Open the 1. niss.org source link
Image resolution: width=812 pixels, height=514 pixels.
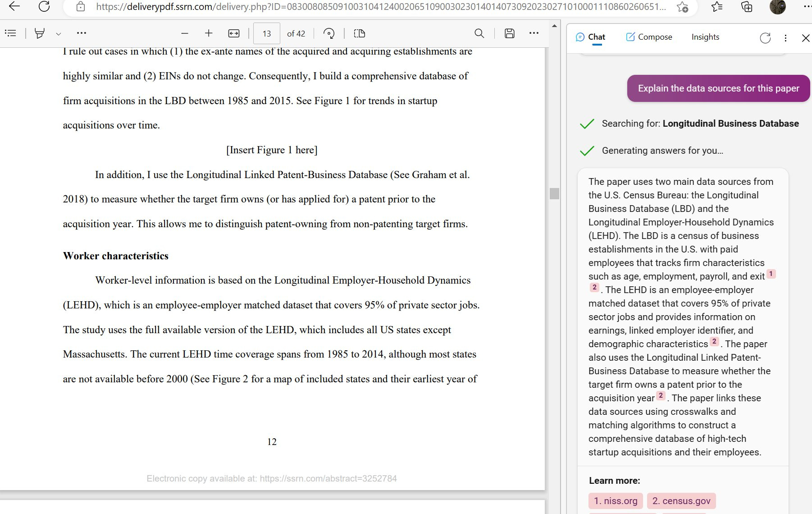(x=616, y=501)
